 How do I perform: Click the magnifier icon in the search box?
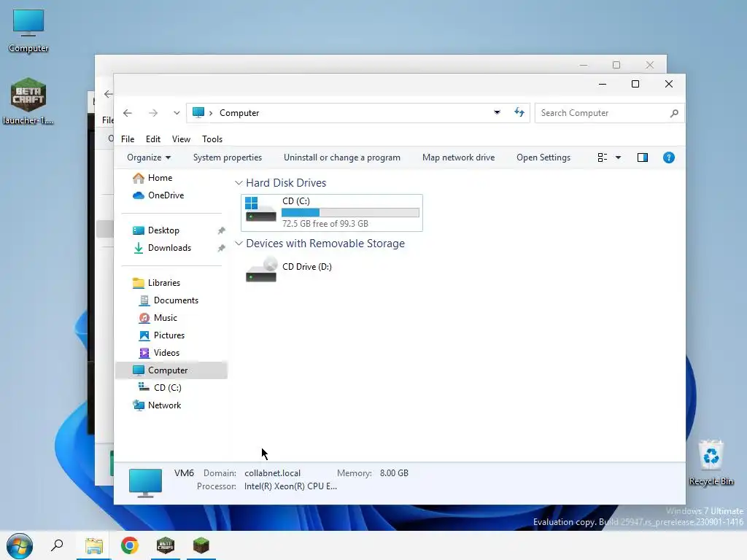pos(674,113)
